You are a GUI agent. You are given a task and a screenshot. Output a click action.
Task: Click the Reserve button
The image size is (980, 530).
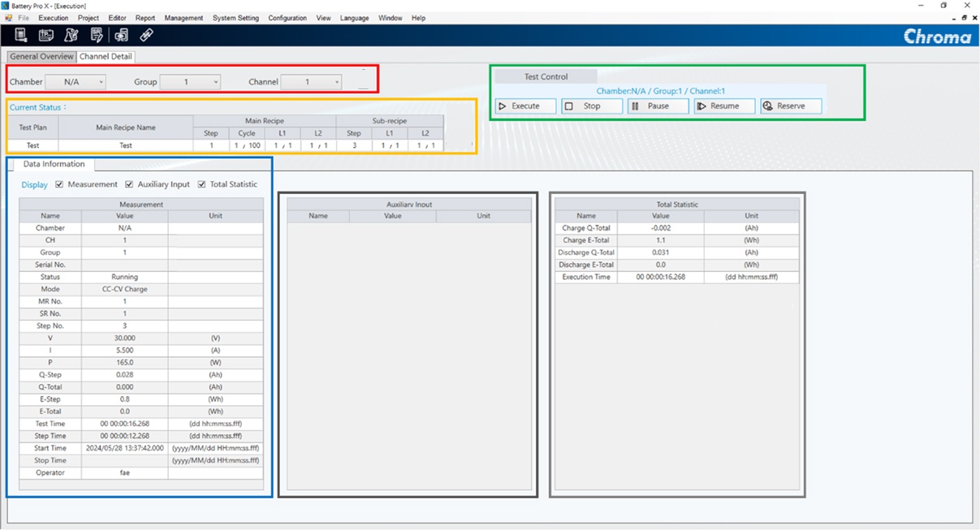pyautogui.click(x=791, y=106)
